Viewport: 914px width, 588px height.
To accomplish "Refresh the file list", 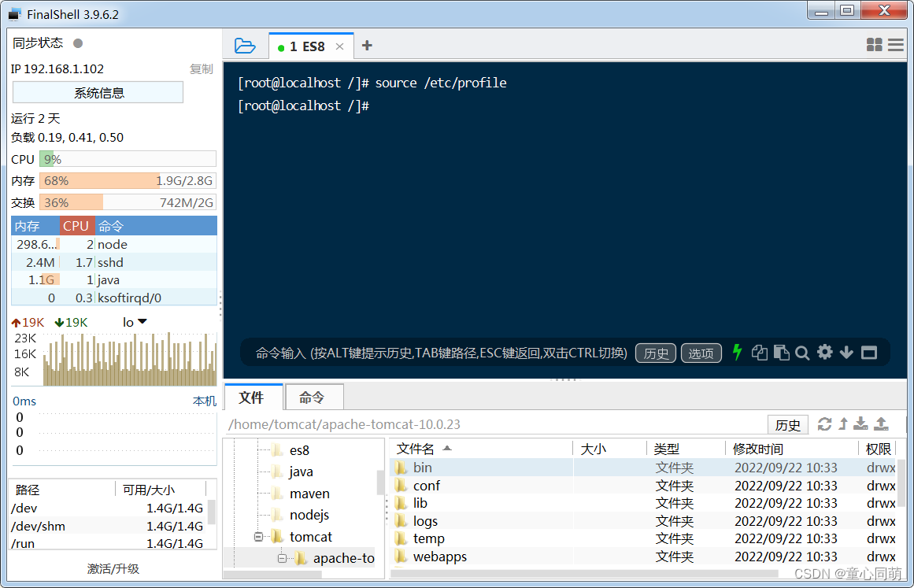I will pos(824,424).
